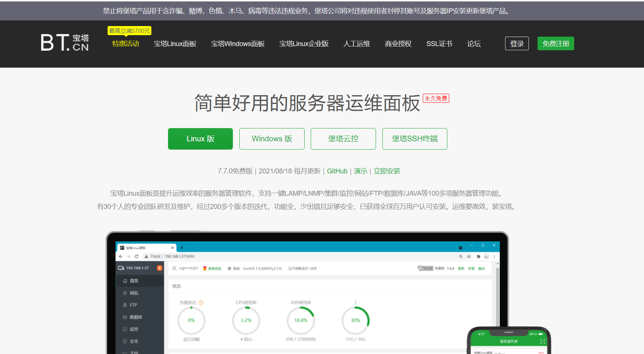The height and width of the screenshot is (354, 644).
Task: Click the bookmark star in preview browser
Action: [469, 256]
